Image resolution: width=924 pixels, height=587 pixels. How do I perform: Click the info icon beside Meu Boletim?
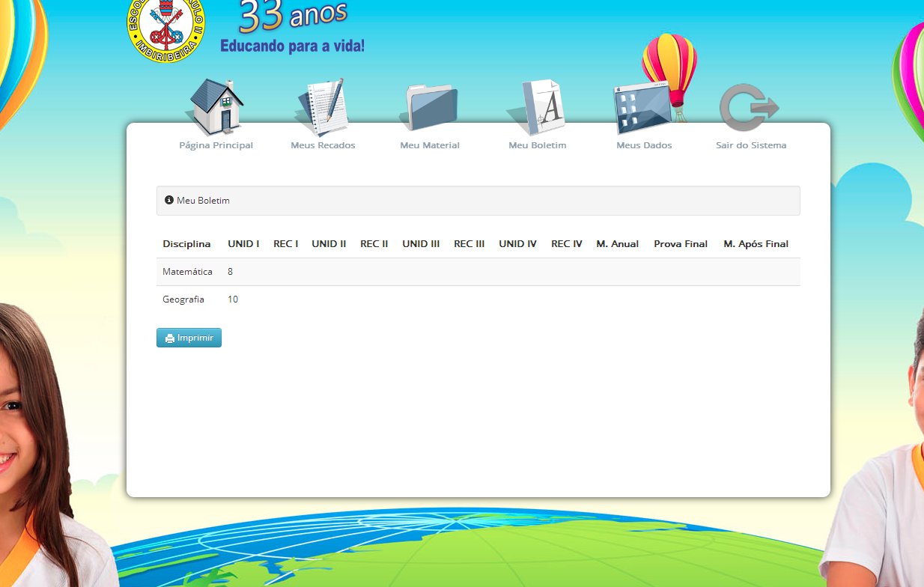click(x=169, y=200)
